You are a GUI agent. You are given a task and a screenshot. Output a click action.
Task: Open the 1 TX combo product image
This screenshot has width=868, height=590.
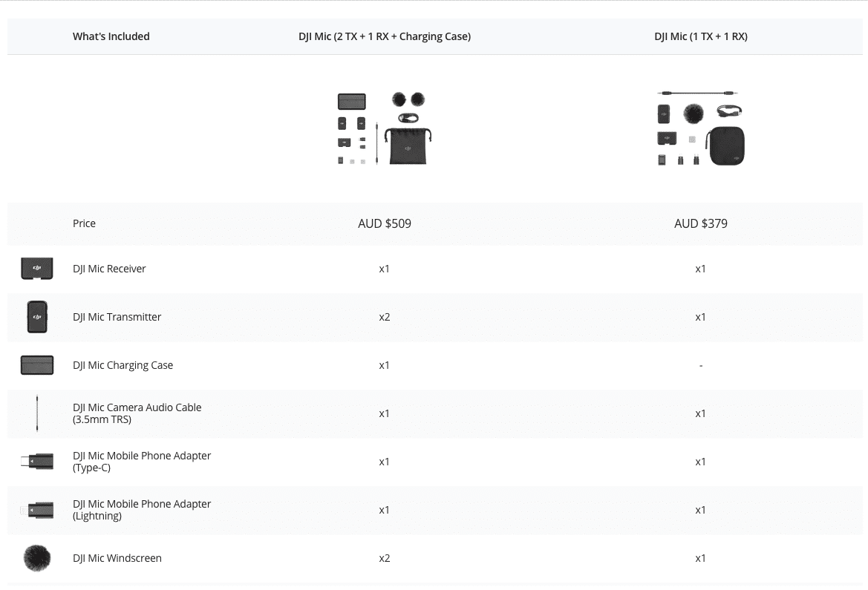tap(700, 128)
